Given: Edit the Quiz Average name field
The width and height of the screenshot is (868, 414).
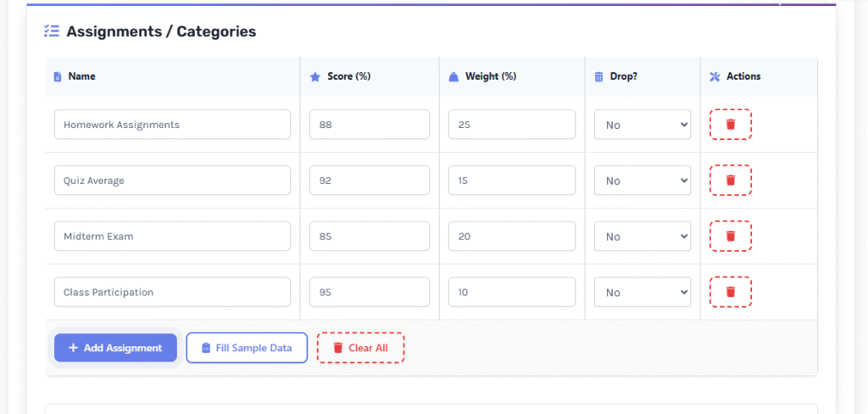Looking at the screenshot, I should (172, 180).
